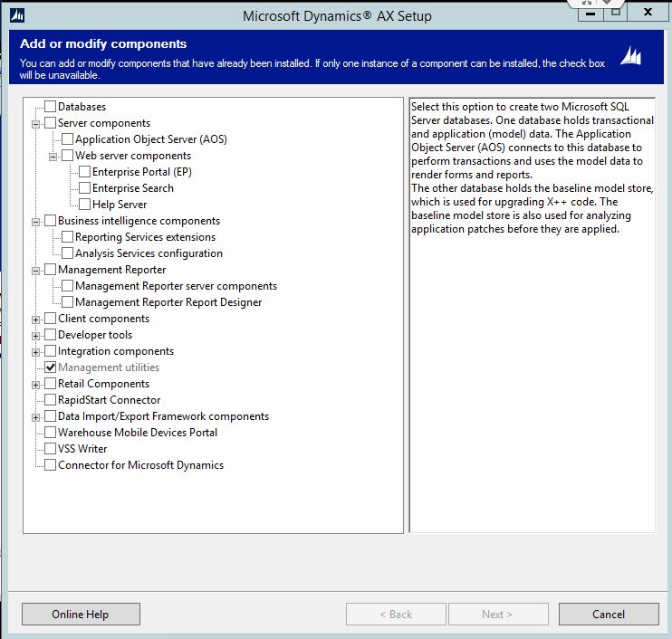
Task: Check the Retail Components checkbox
Action: coord(50,384)
